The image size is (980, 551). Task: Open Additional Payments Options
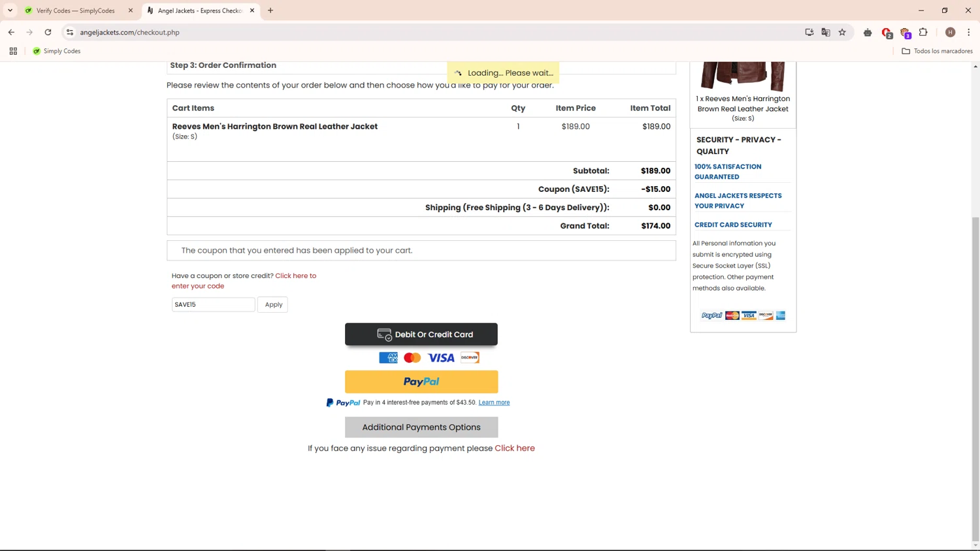tap(421, 427)
